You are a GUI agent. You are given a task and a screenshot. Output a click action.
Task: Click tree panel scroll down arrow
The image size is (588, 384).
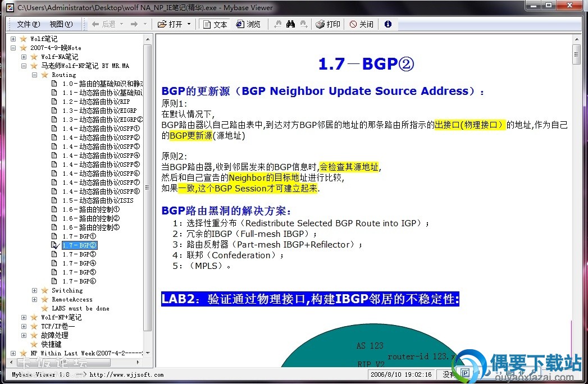click(147, 353)
